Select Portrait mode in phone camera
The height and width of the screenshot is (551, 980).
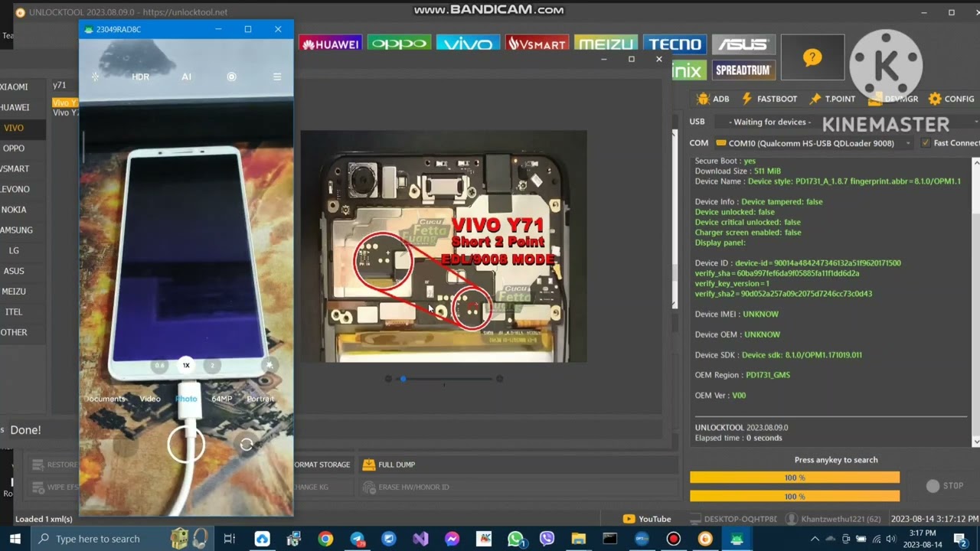(260, 399)
